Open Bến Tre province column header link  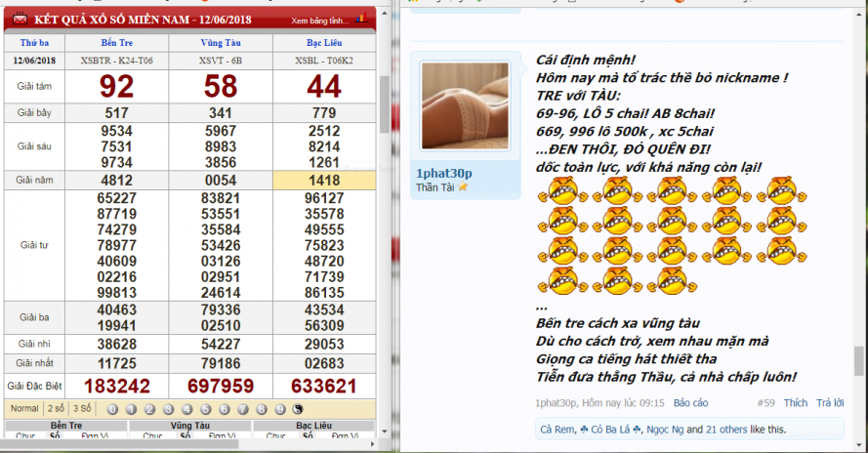(x=116, y=43)
